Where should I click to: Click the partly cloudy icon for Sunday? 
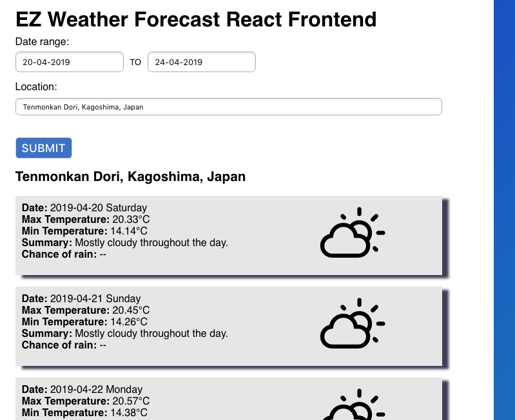pos(352,324)
